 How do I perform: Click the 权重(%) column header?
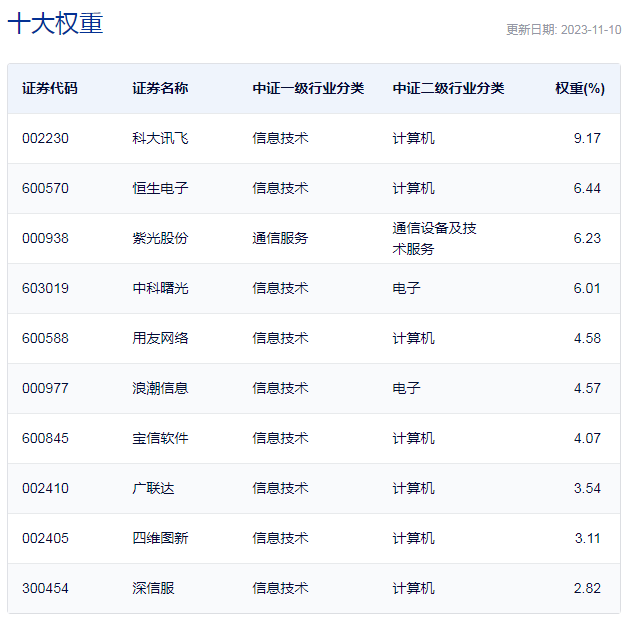pyautogui.click(x=579, y=88)
